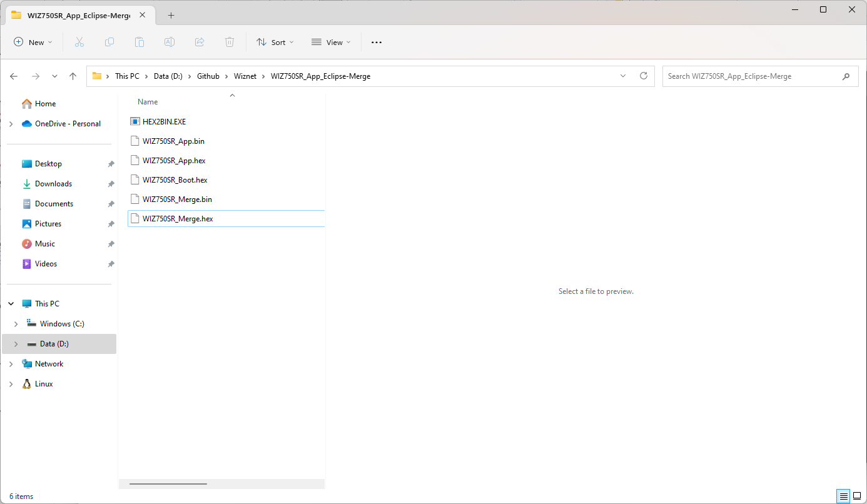Click Data (D:) in address breadcrumb
867x504 pixels.
click(x=168, y=76)
